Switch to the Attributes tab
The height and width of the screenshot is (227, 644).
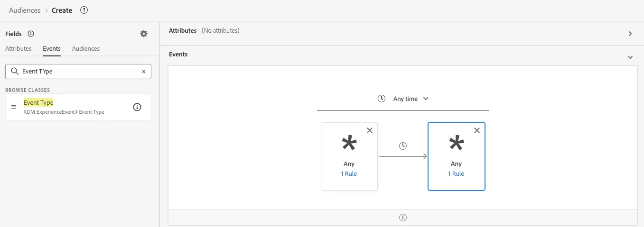pyautogui.click(x=19, y=48)
